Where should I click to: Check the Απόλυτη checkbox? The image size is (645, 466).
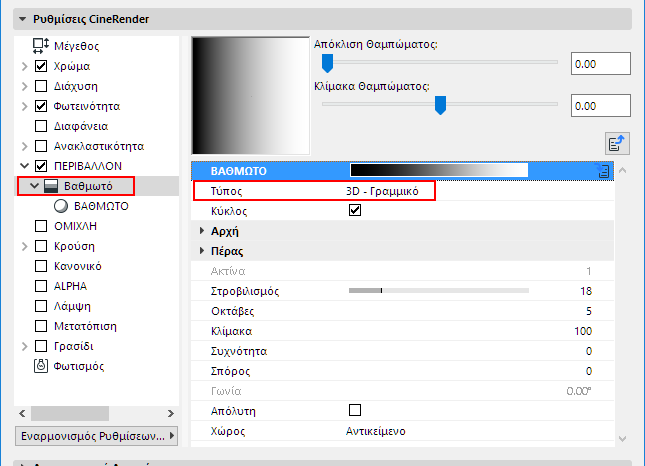coord(355,410)
